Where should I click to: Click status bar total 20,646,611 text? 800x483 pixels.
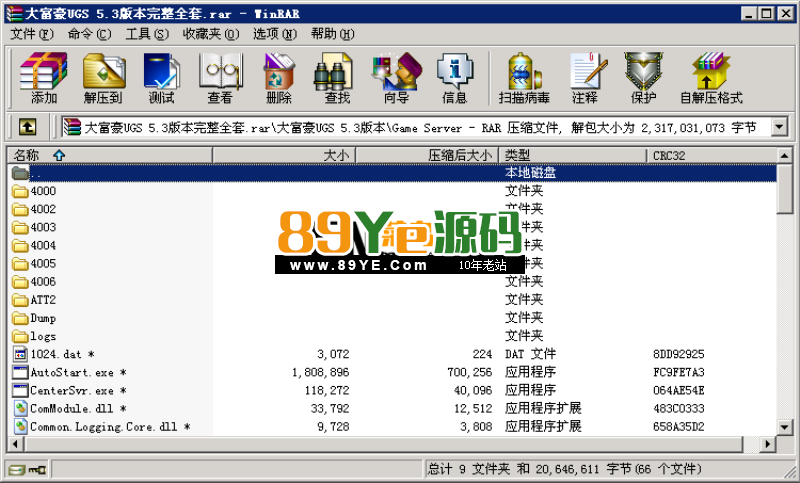tap(567, 469)
